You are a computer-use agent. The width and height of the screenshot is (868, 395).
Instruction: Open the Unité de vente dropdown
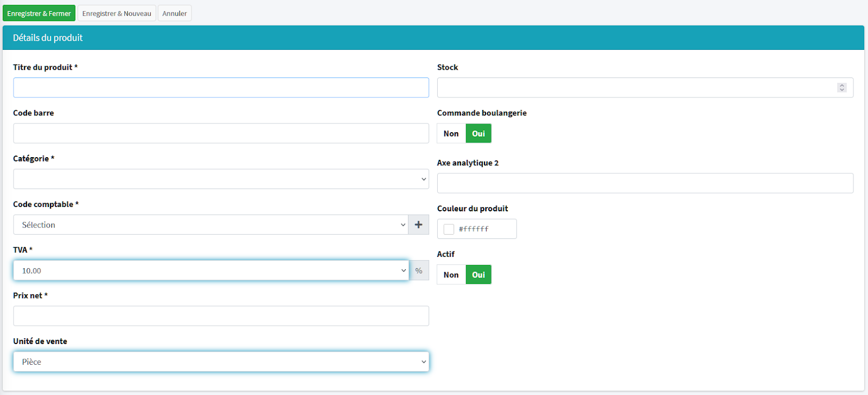tap(221, 362)
